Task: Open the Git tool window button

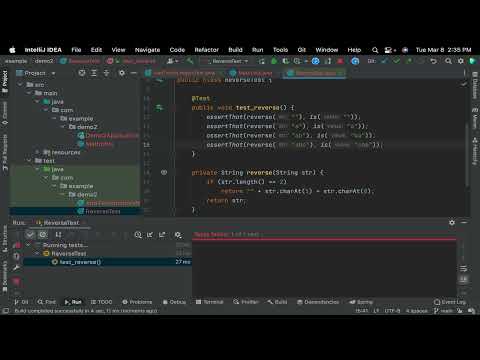Action: 21,302
